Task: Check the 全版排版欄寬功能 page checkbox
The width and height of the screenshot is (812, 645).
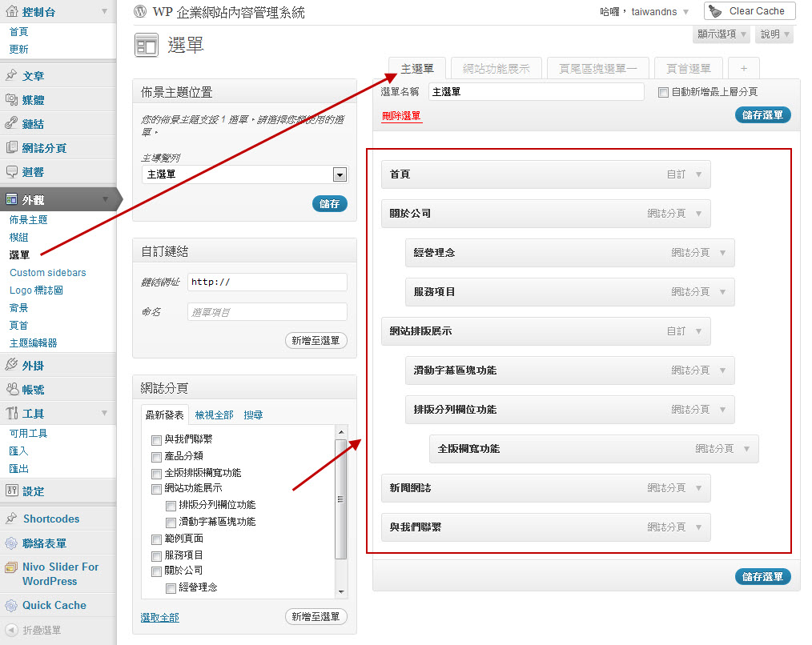Action: pyautogui.click(x=156, y=474)
